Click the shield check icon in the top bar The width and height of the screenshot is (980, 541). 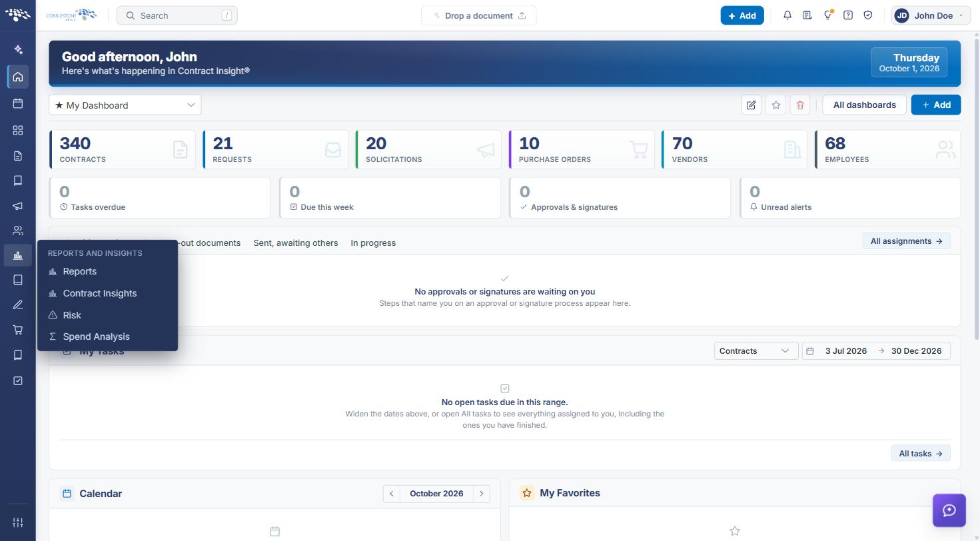tap(868, 15)
